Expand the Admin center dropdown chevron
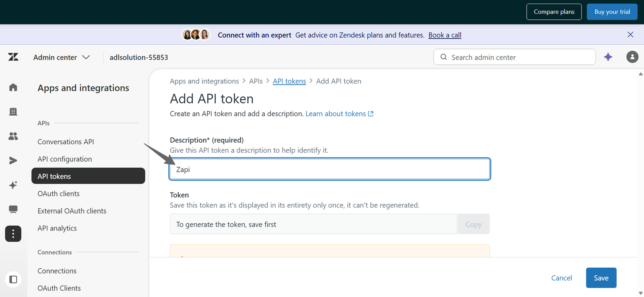The width and height of the screenshot is (644, 297). pos(86,57)
